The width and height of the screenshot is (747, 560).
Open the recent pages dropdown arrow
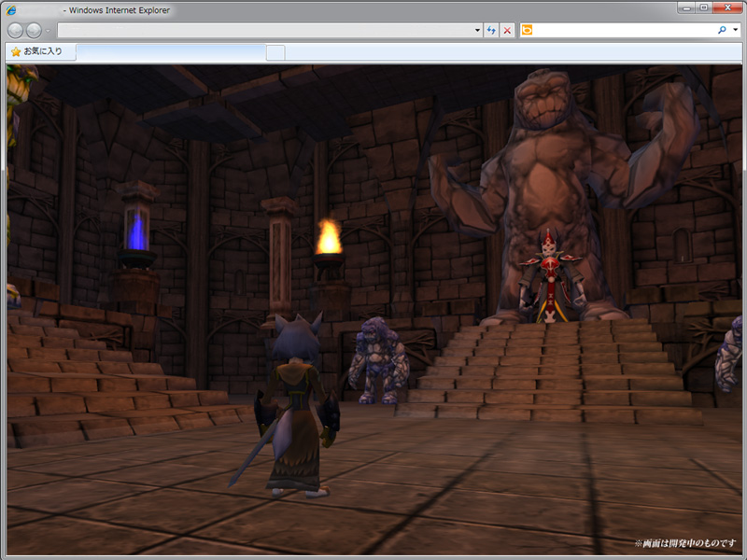[x=49, y=31]
